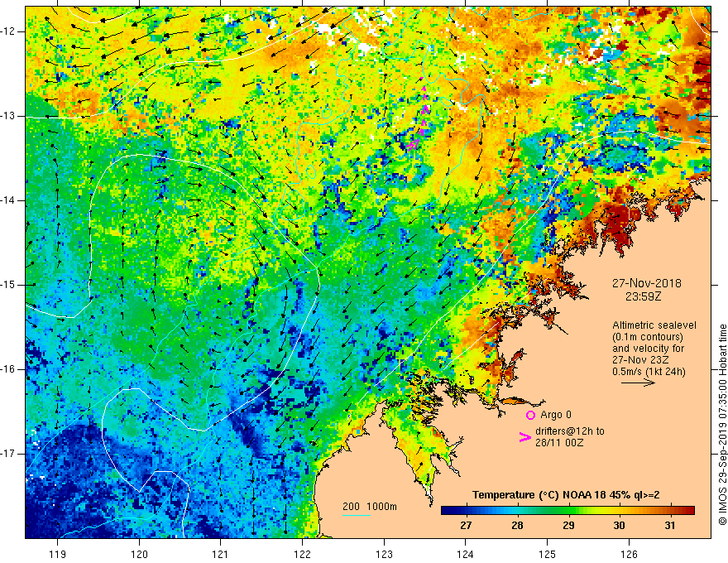728x563 pixels.
Task: Click the longitude label 121
Action: coord(221,554)
